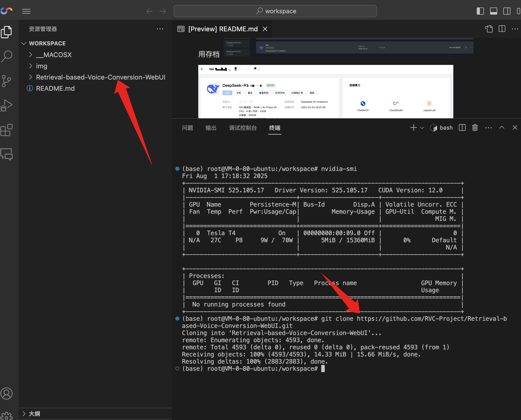Click the Accounts icon in activity bar
The image size is (521, 420).
tap(7, 393)
